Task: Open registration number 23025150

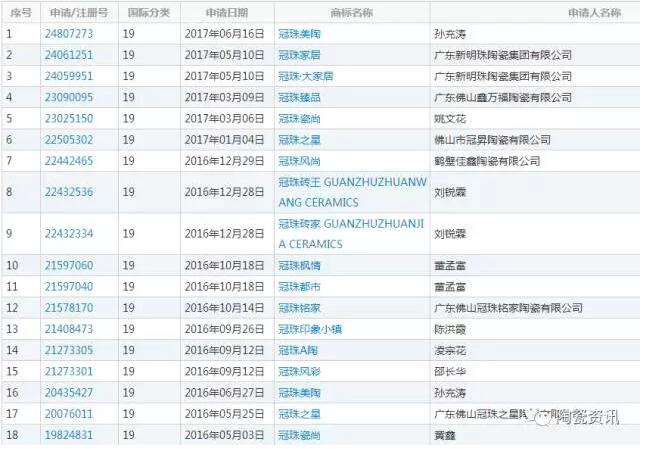Action: pos(69,119)
